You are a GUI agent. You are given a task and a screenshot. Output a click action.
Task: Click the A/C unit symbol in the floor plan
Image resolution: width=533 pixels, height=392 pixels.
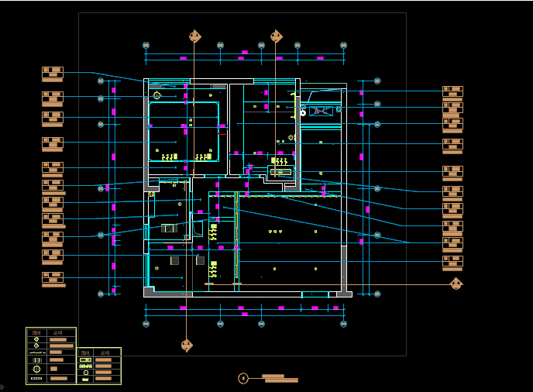321,112
